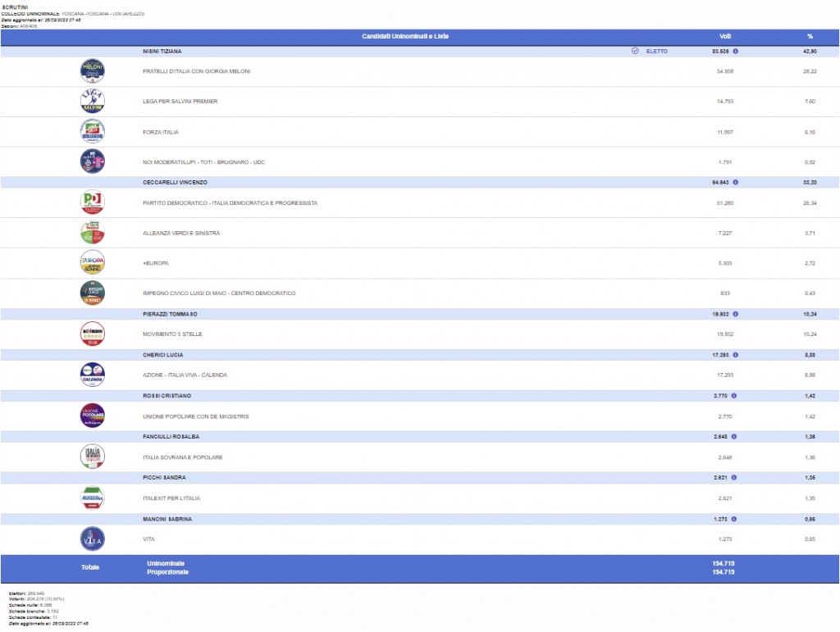
Task: Select the Movimento 5 Stelle logo
Action: 92,334
